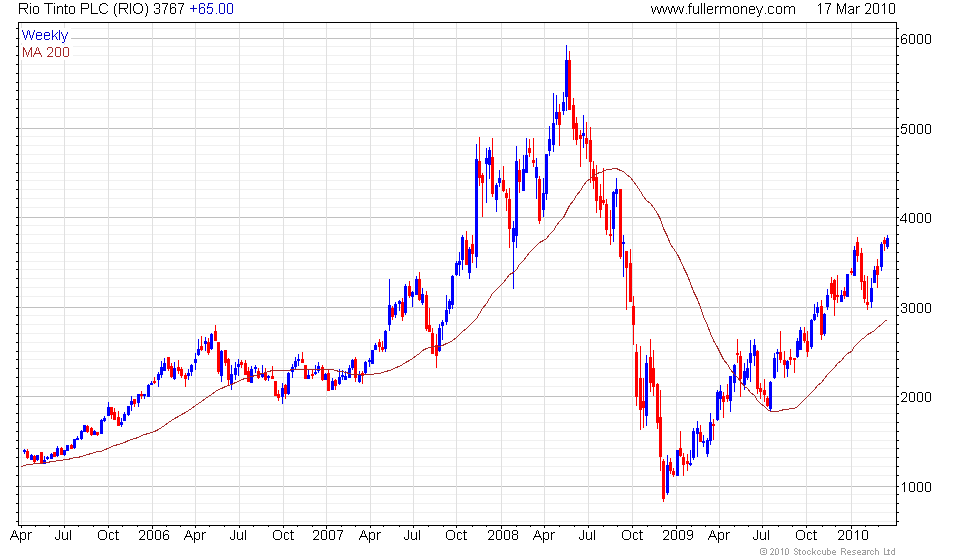Click the 2006 year label on the time axis
This screenshot has width=980, height=560.
coord(154,535)
